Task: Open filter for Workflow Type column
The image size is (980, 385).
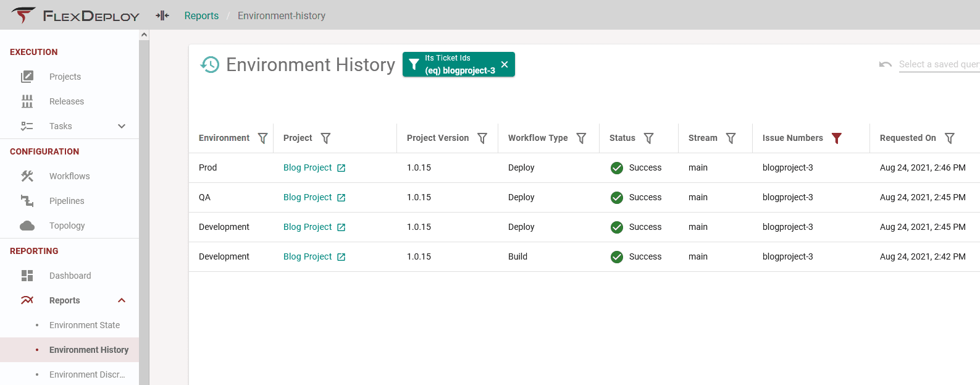Action: tap(581, 138)
